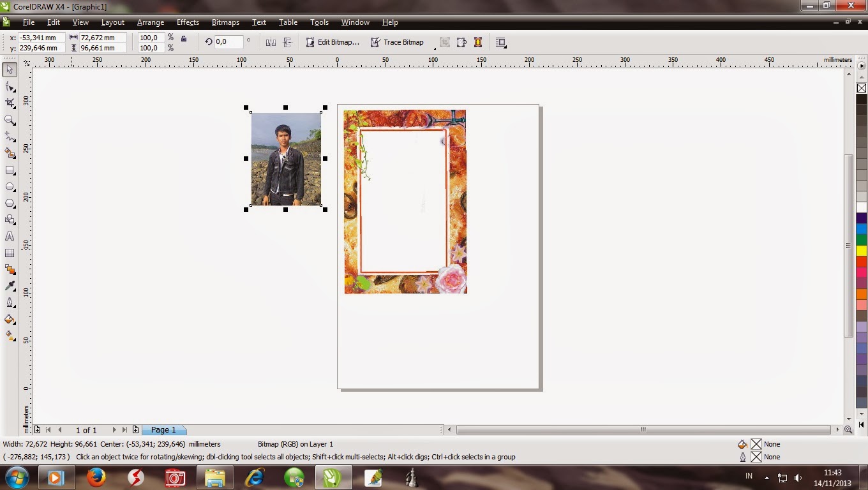Select the Smart Fill tool

click(x=10, y=153)
